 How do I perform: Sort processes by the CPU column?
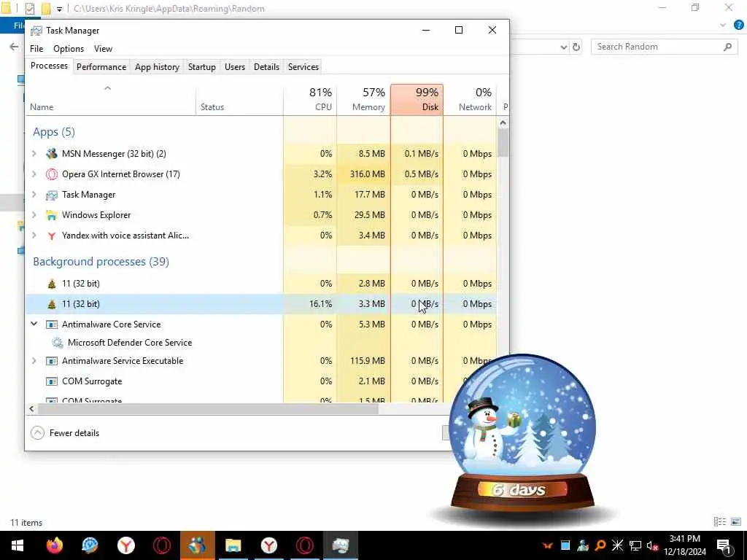tap(310, 100)
